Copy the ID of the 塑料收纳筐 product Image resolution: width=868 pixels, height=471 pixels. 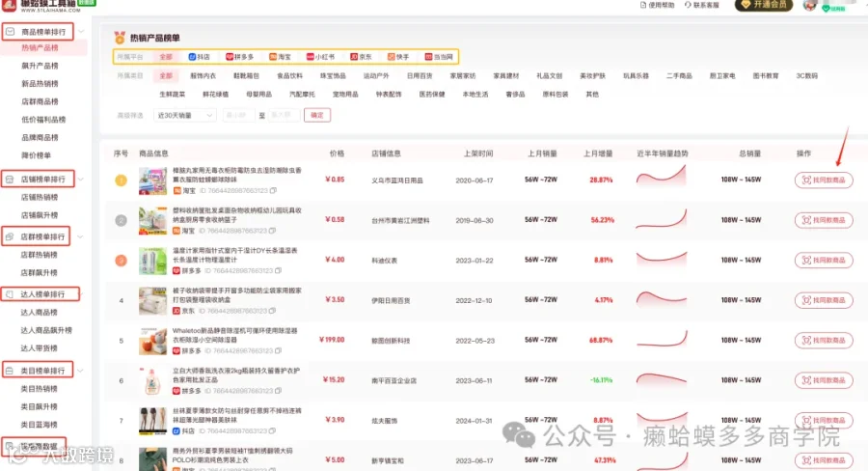[272, 231]
